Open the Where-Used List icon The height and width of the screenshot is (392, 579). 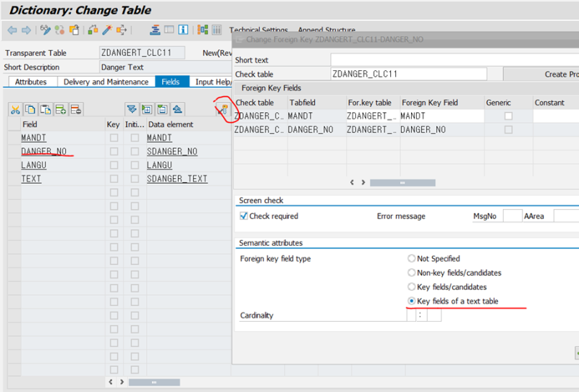(122, 30)
